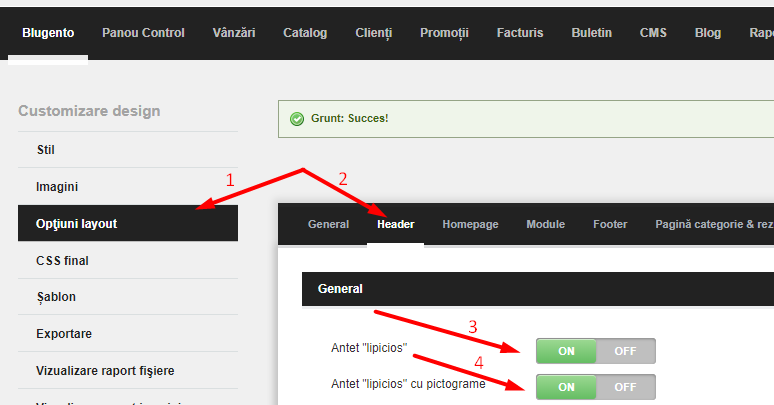Select Opțiuni layout sidebar item
Screen dimensions: 774x405
(x=128, y=223)
